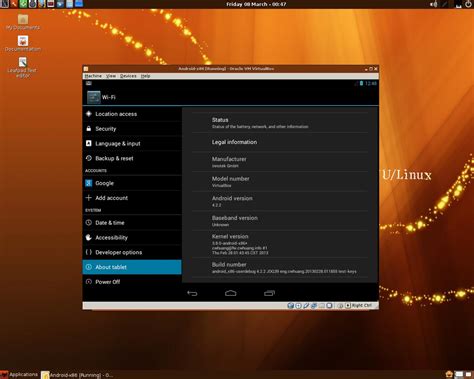
Task: Click the VirtualBox network status icon
Action: (x=314, y=305)
